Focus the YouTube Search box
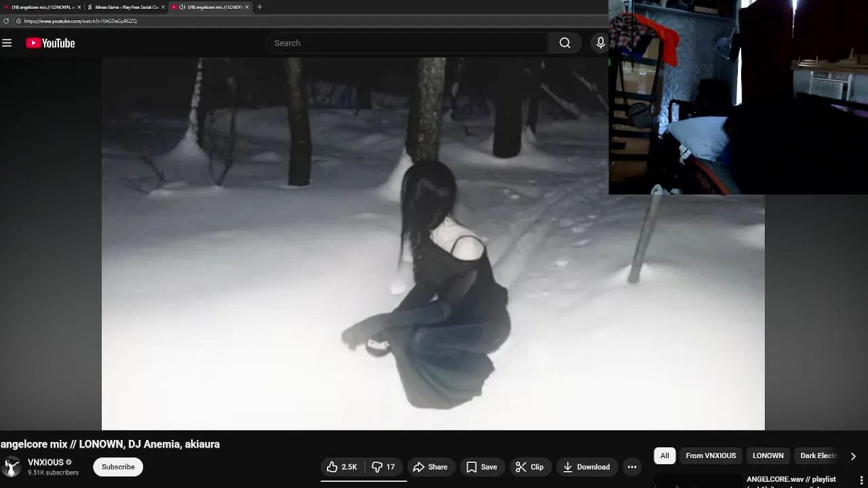Viewport: 868px width, 488px height. pos(407,43)
